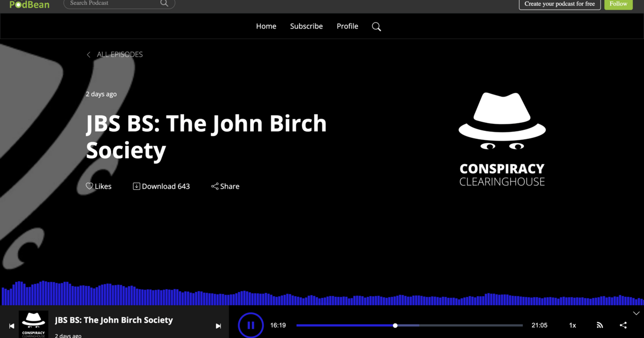The height and width of the screenshot is (338, 644).
Task: Collapse the player with the chevron arrow
Action: coord(636,313)
